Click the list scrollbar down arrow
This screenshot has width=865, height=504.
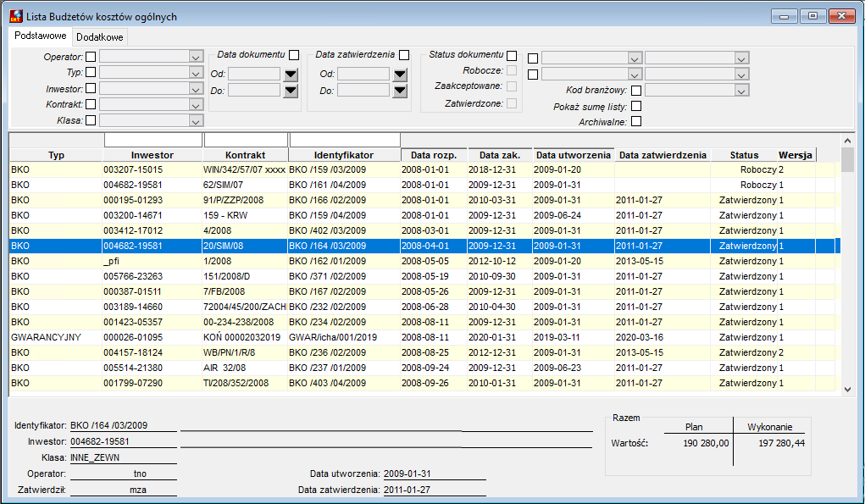coord(848,390)
